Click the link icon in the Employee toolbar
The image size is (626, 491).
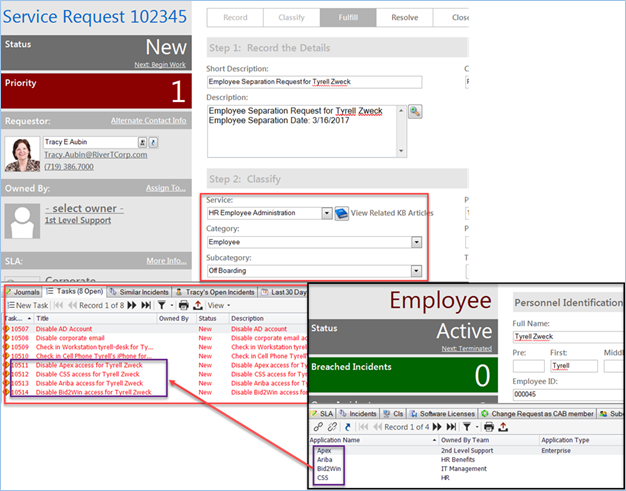tap(318, 427)
